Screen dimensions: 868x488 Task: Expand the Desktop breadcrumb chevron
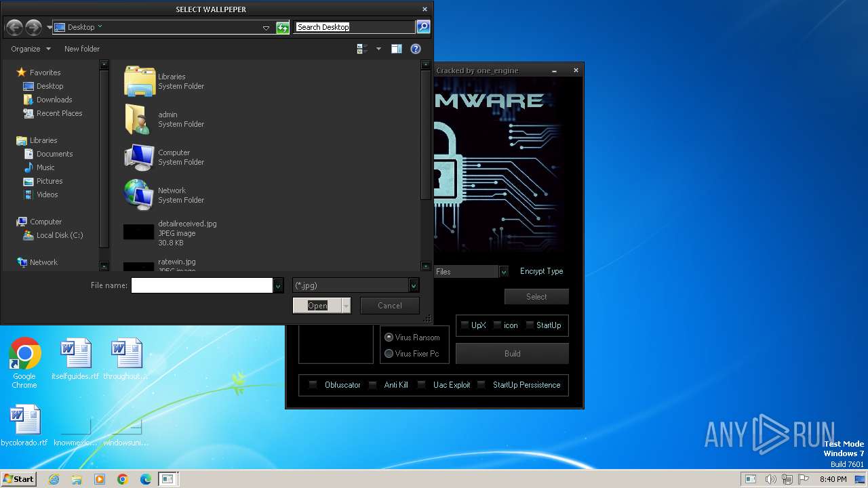[100, 26]
